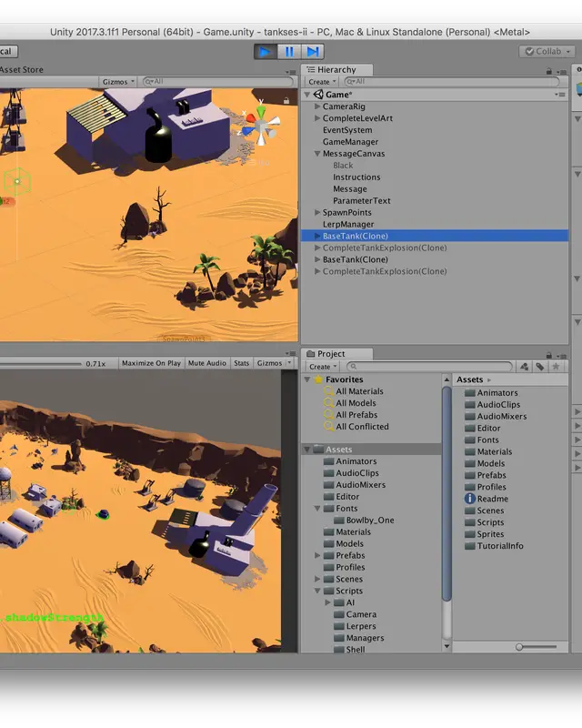Open the Asset Store tab
Viewport: 582px width, 728px height.
tap(21, 70)
